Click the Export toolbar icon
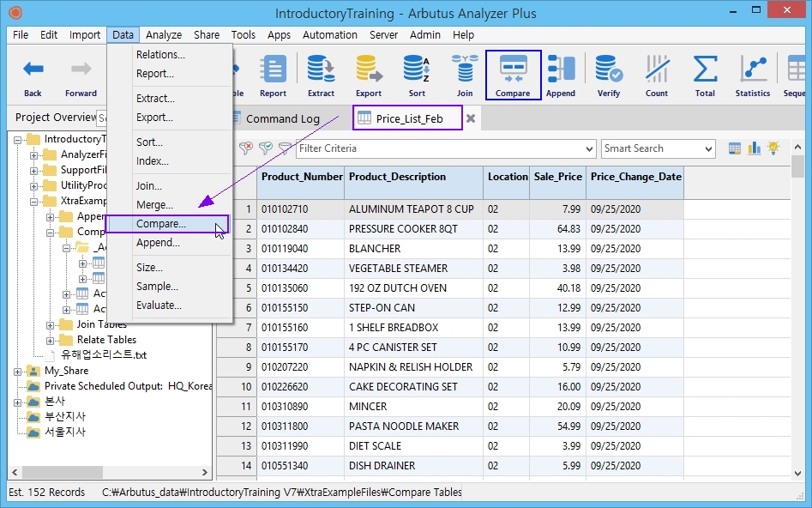 368,69
